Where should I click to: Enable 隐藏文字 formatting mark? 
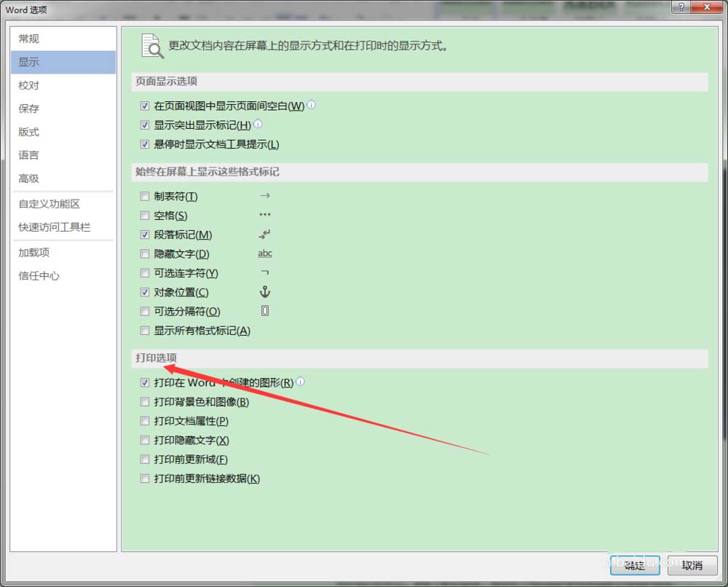point(145,254)
